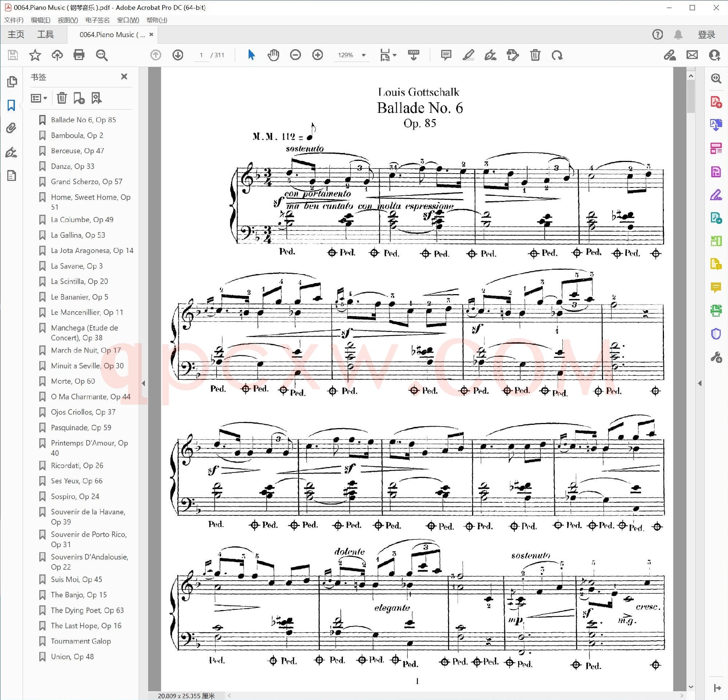728x700 pixels.
Task: Click the print icon in toolbar
Action: click(79, 55)
